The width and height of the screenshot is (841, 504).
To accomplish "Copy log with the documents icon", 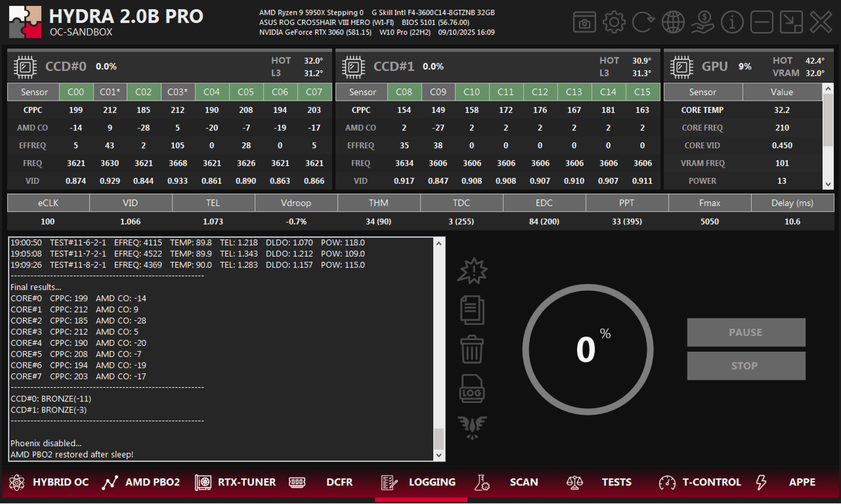I will (472, 310).
